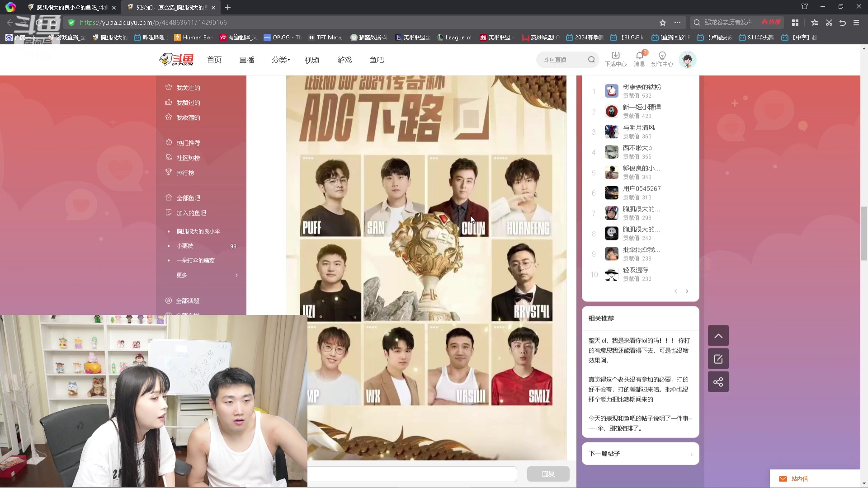Click the 回复 reply button
The width and height of the screenshot is (868, 488).
coord(548,474)
